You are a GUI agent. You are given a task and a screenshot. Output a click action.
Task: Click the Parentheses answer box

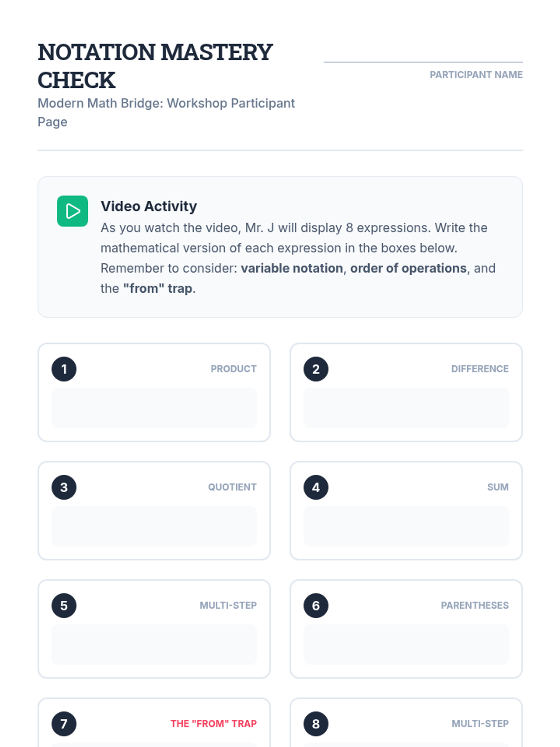(406, 644)
